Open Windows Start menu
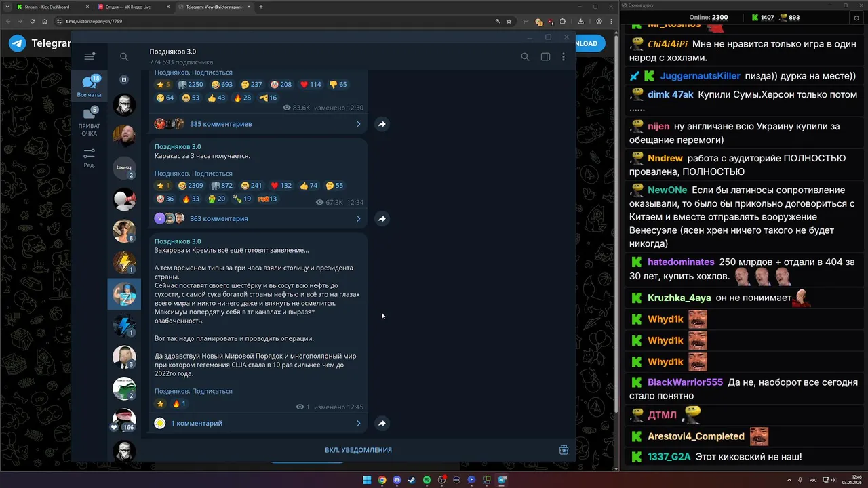 click(x=367, y=480)
